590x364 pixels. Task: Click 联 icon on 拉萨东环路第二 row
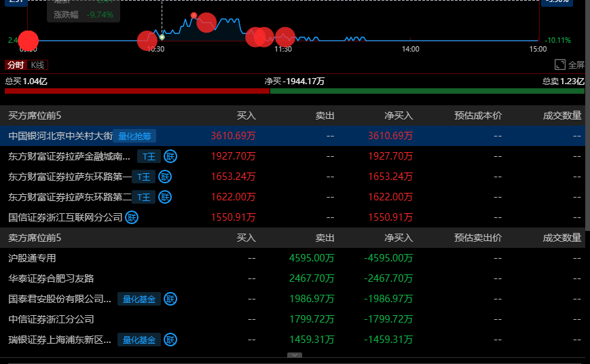(165, 197)
